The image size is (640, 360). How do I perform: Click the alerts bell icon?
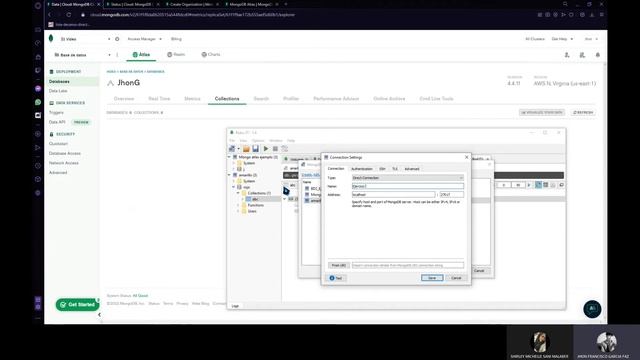click(x=598, y=55)
